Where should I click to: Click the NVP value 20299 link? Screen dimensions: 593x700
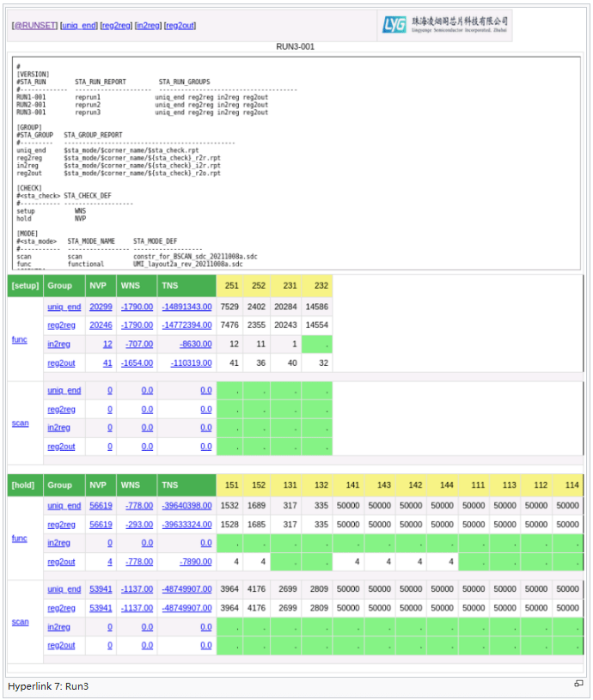(101, 307)
